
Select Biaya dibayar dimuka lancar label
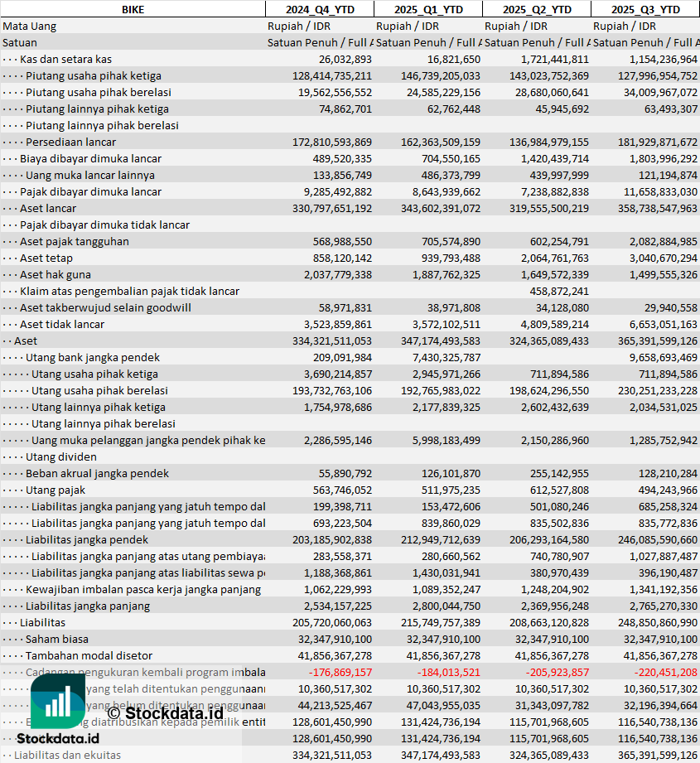(90, 158)
